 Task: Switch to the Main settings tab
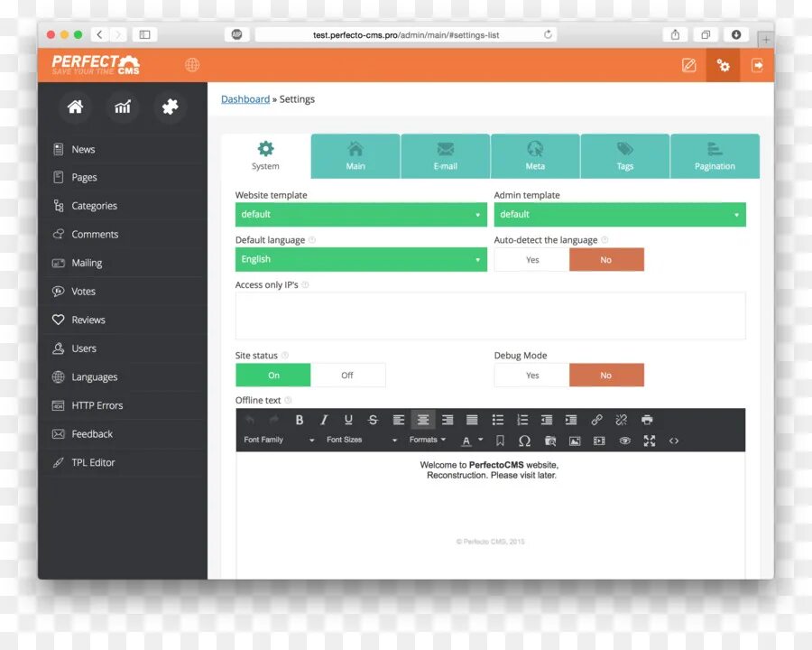(355, 156)
